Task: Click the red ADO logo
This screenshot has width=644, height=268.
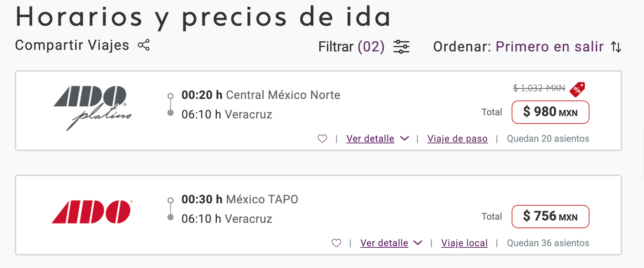Action: 92,212
